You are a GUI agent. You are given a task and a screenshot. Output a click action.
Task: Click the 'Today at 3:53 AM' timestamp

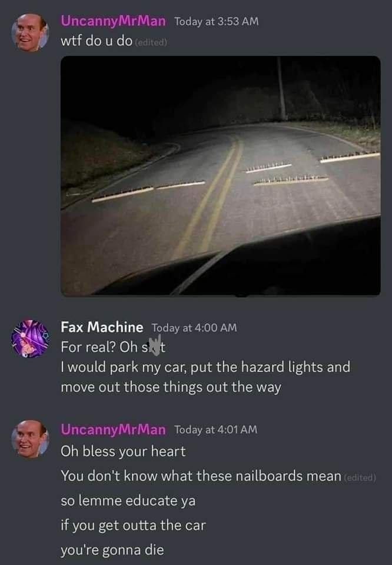coord(217,21)
